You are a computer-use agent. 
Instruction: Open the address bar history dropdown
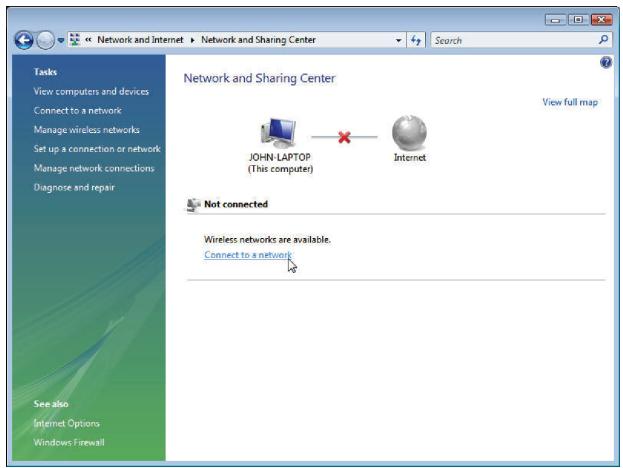pos(398,41)
